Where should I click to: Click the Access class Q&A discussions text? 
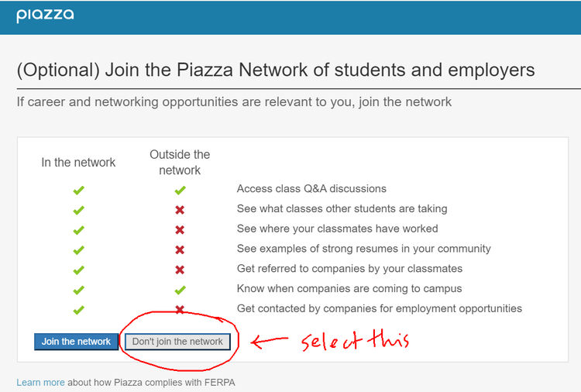tap(311, 188)
